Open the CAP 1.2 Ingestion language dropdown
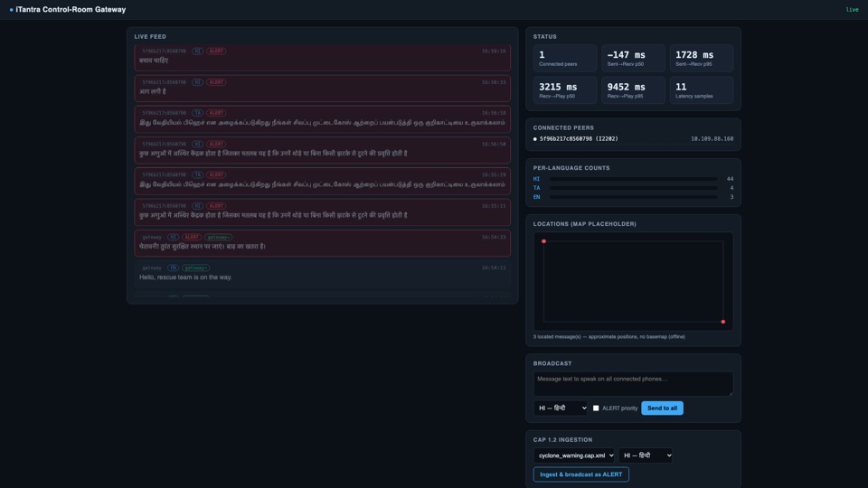The width and height of the screenshot is (868, 488). pos(645,455)
